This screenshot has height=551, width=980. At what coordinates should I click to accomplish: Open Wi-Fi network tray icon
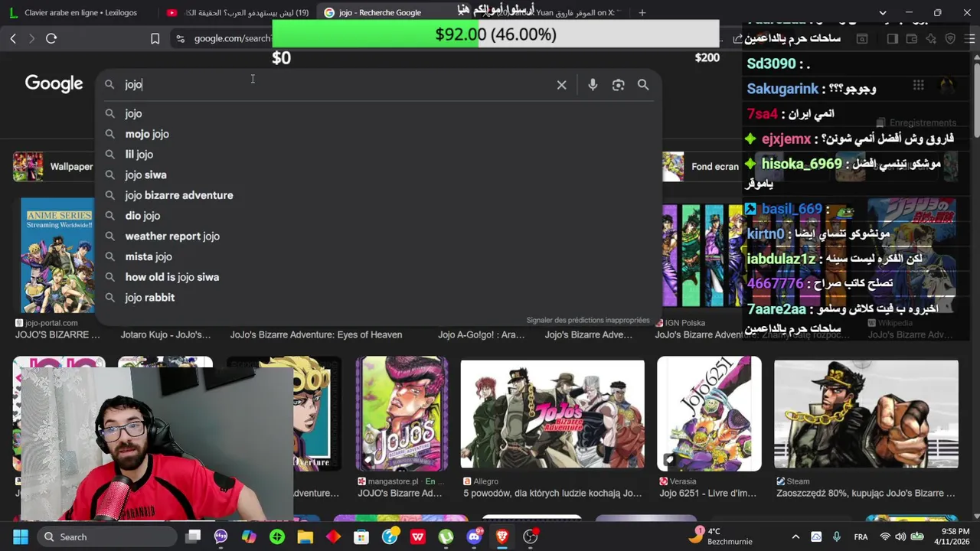click(885, 536)
